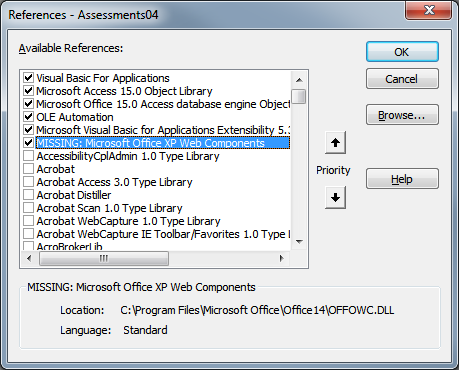Check Acrobat Distiller reference box
Viewport: 459px width, 370px height.
point(28,195)
